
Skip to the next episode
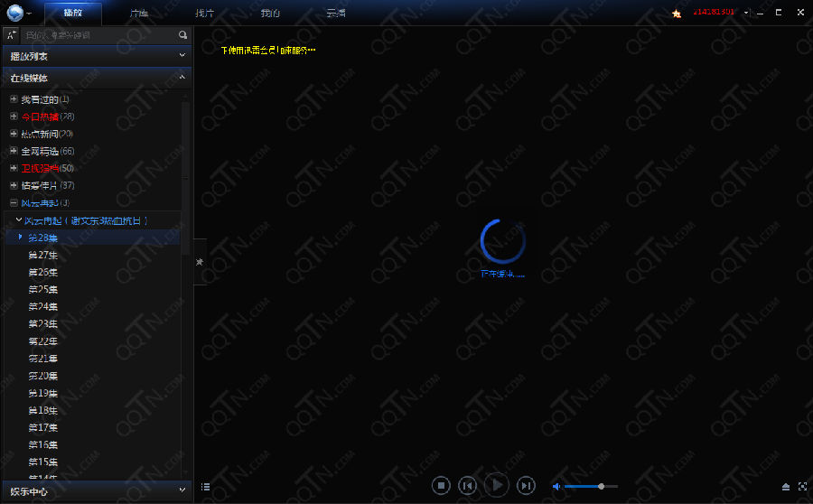tap(526, 486)
